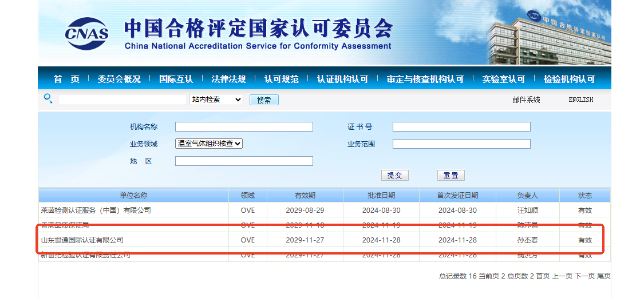The width and height of the screenshot is (644, 302).
Task: Click the 机构名称 input field
Action: tap(244, 127)
